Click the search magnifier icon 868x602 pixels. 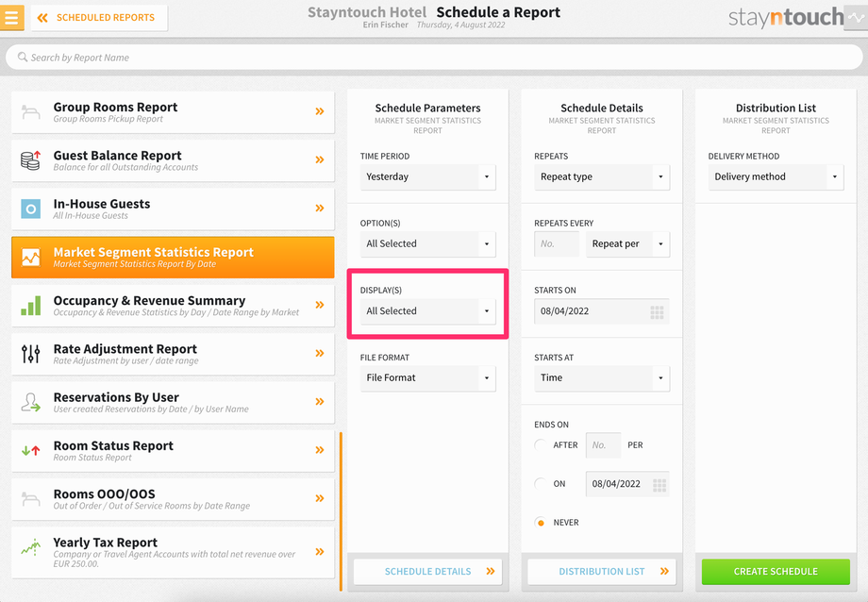pyautogui.click(x=23, y=57)
